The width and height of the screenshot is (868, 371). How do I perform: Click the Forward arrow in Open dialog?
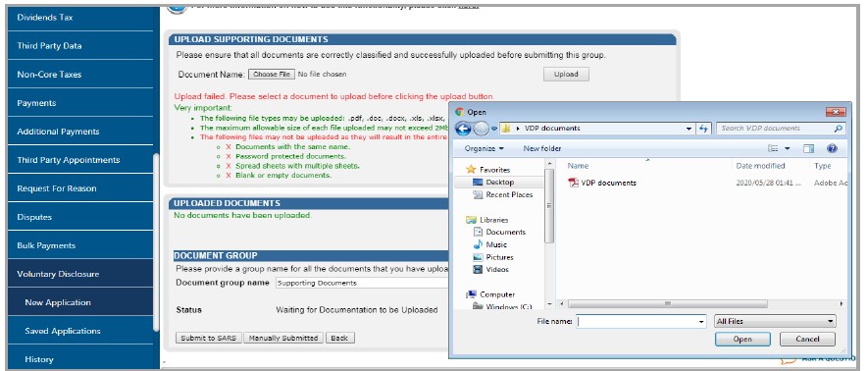click(481, 129)
